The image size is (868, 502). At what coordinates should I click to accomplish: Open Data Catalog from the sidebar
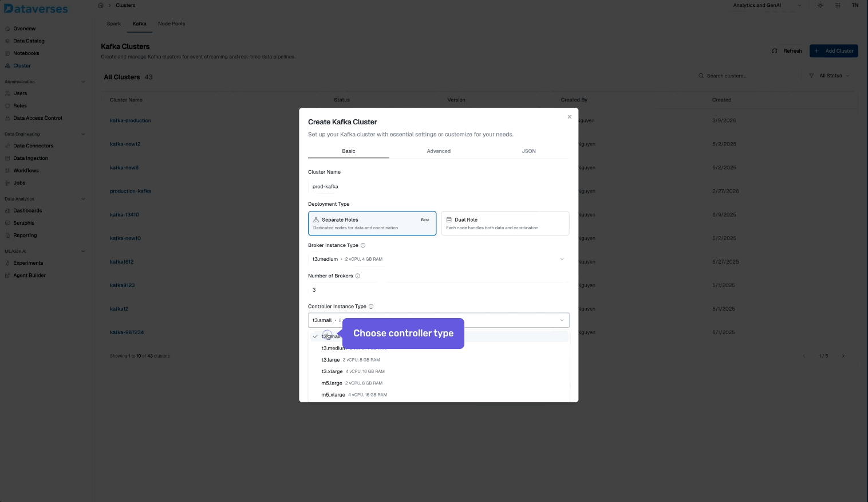(29, 41)
